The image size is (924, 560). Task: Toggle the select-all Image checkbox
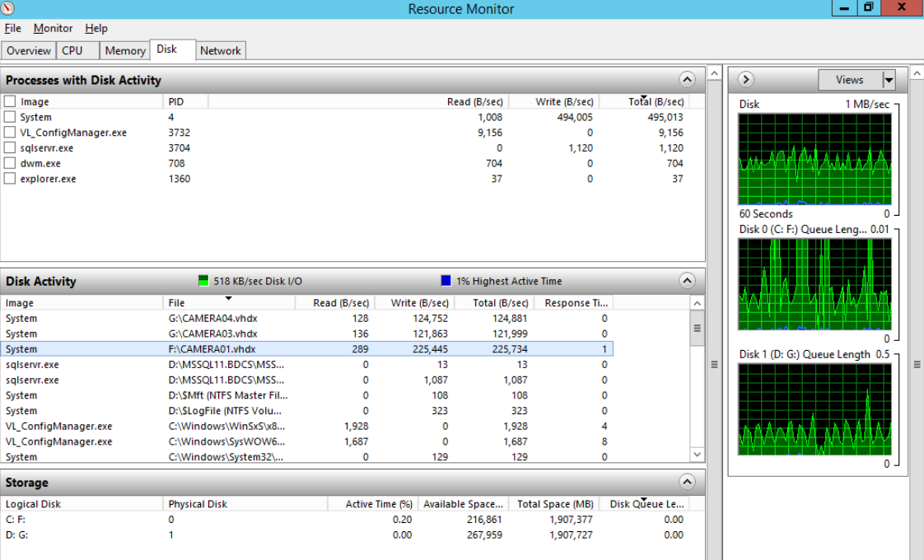(10, 101)
